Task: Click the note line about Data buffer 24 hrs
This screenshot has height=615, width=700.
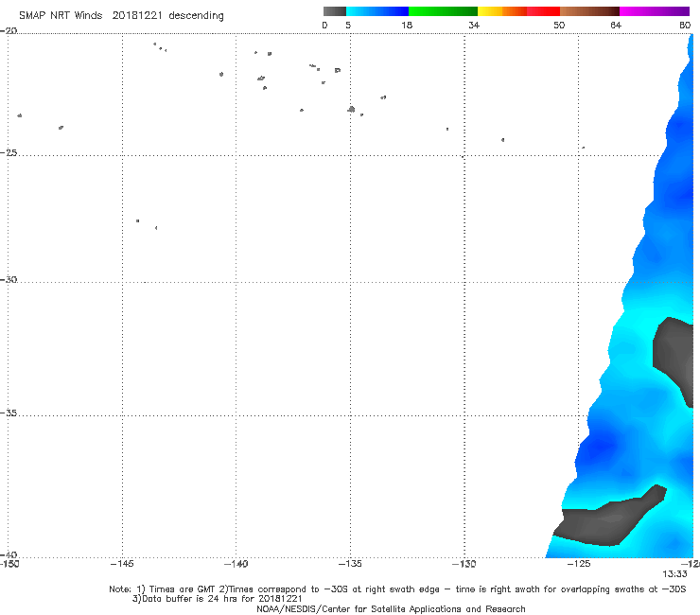Action: [217, 599]
